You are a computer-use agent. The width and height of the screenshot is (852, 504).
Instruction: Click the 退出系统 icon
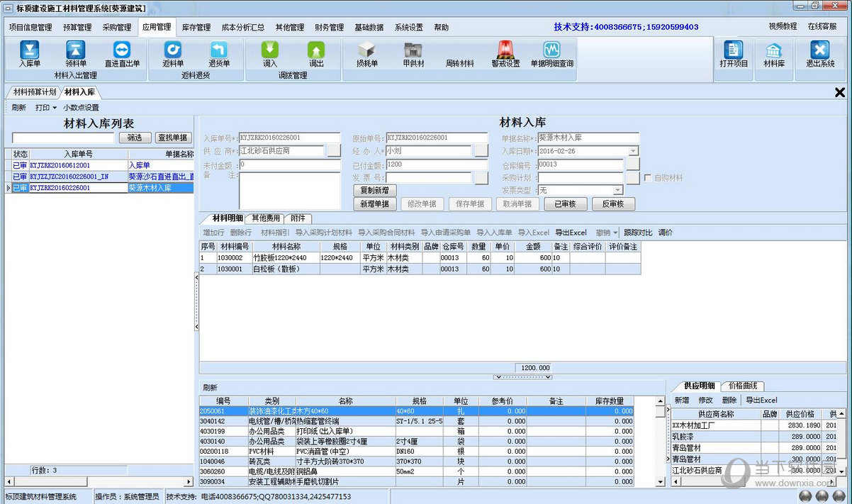(x=819, y=55)
